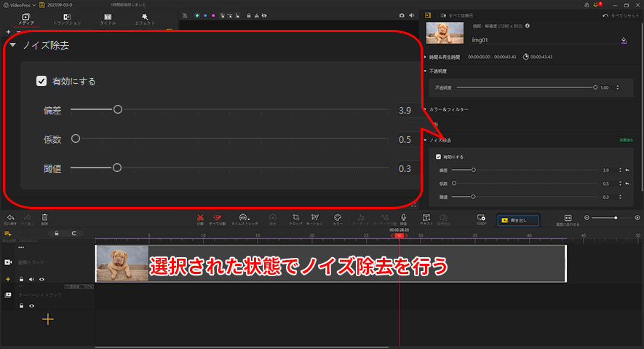Toggle the eye-slash icon in the preview toolbar
The width and height of the screenshot is (644, 349).
click(264, 15)
